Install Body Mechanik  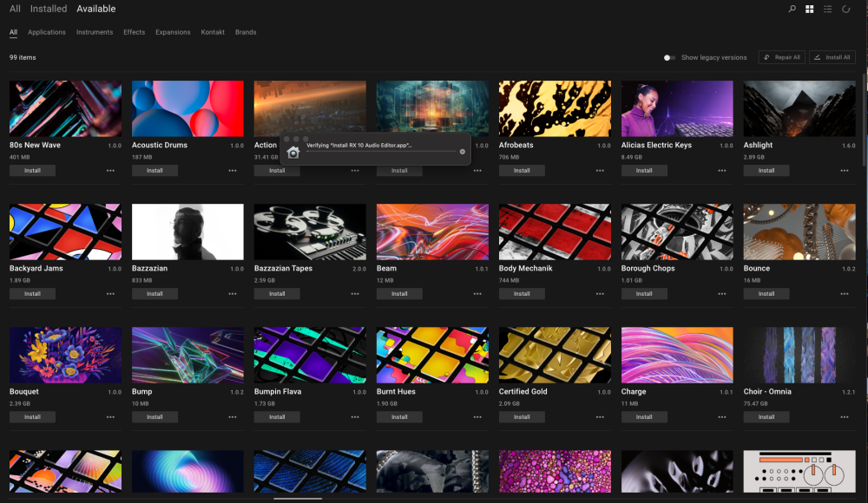[x=522, y=294]
